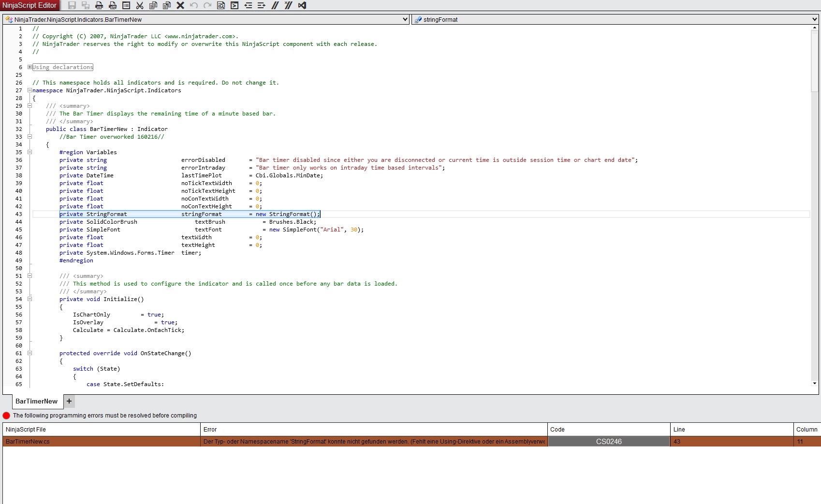Viewport: 821px width, 504px height.
Task: Comment selected lines with double-slash icon
Action: (x=275, y=5)
